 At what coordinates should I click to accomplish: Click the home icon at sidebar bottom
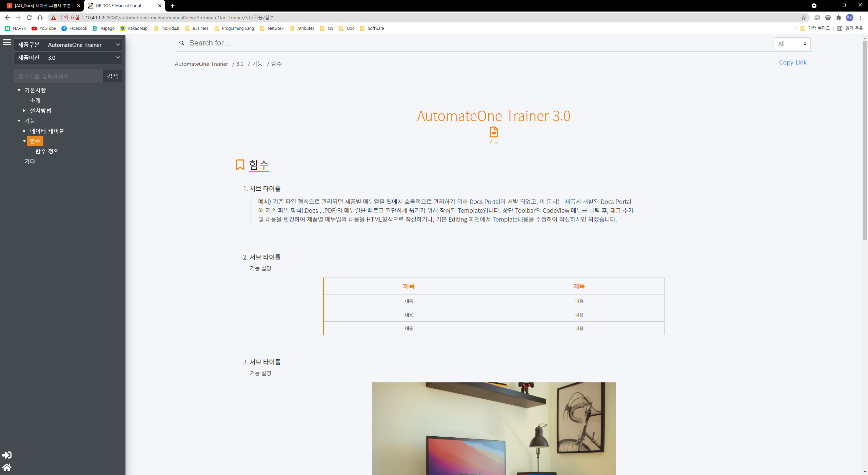click(x=7, y=468)
